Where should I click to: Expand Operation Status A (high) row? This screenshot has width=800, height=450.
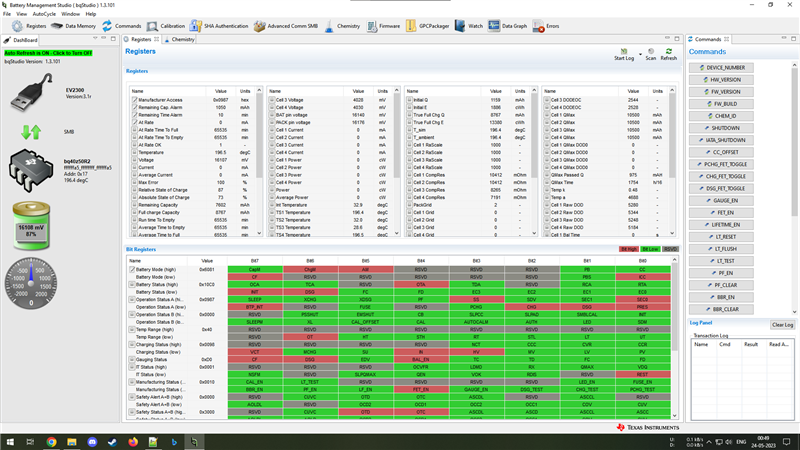point(132,299)
